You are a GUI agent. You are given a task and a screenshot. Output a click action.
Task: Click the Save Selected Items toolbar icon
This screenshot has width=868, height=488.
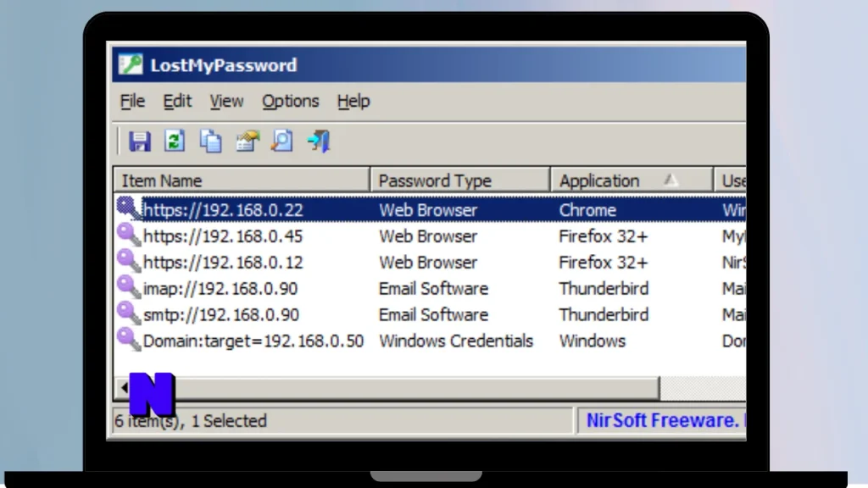[140, 141]
